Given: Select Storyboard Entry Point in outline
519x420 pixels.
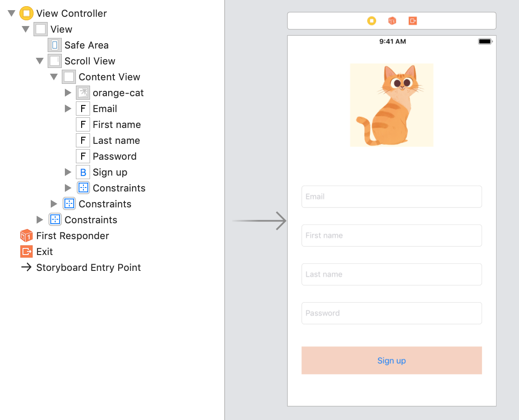Looking at the screenshot, I should (x=88, y=267).
